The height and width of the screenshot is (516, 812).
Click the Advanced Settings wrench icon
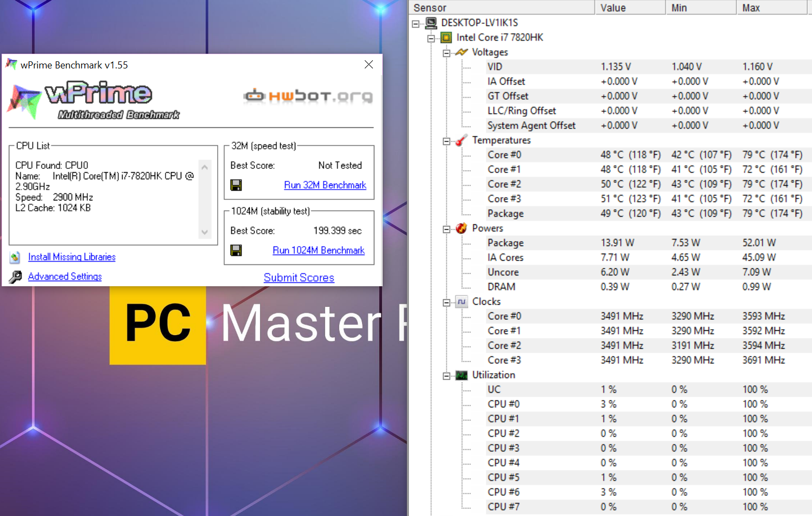[x=15, y=277]
